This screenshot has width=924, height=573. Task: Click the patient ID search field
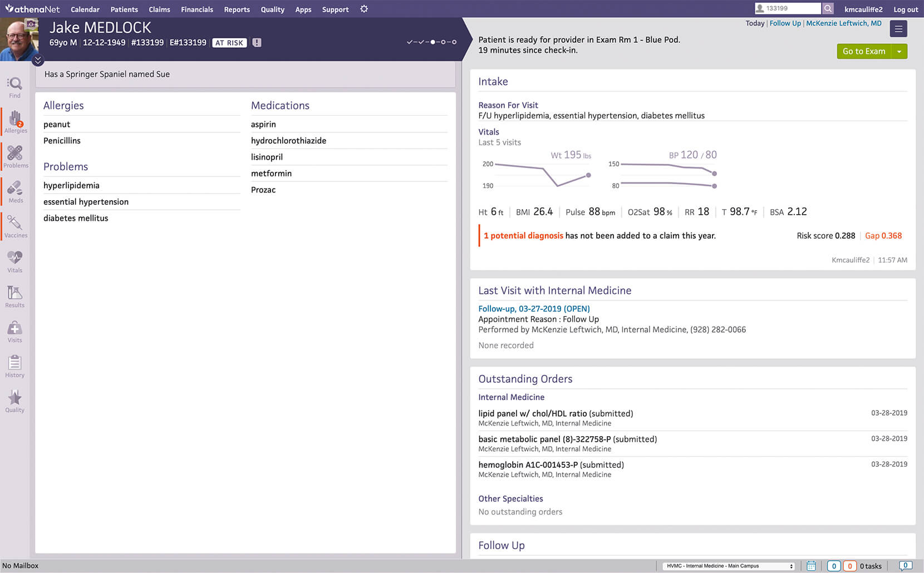788,8
